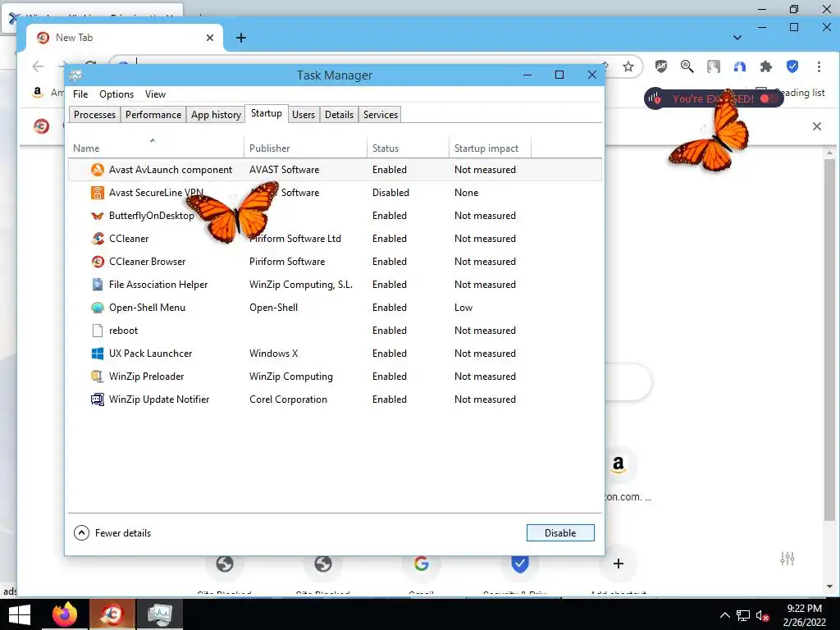Close the New Tab browser tab

pyautogui.click(x=210, y=38)
